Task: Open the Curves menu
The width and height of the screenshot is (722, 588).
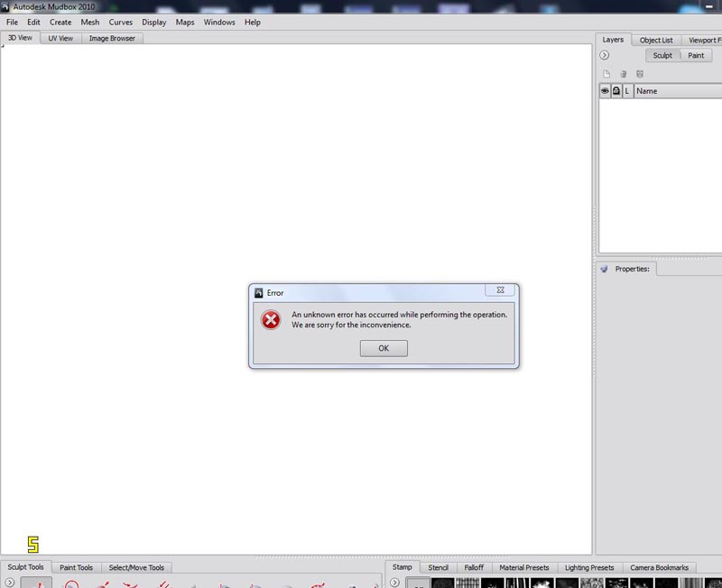Action: (x=121, y=22)
